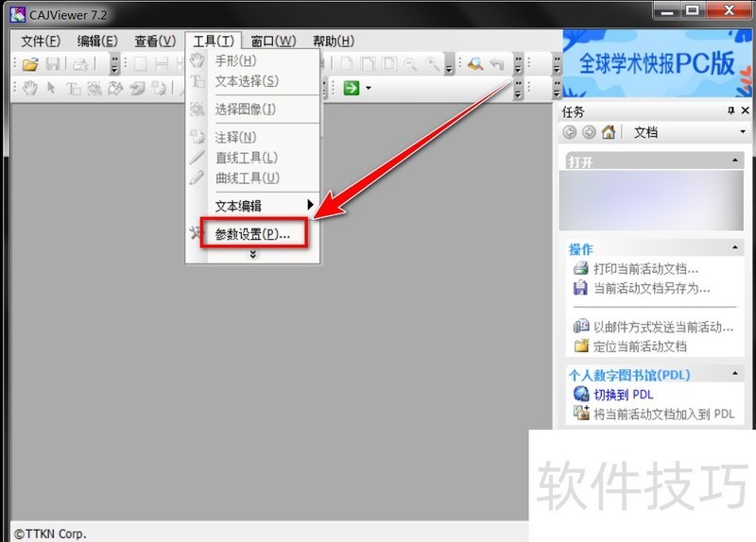
Task: Click the green Go arrow button
Action: [352, 88]
